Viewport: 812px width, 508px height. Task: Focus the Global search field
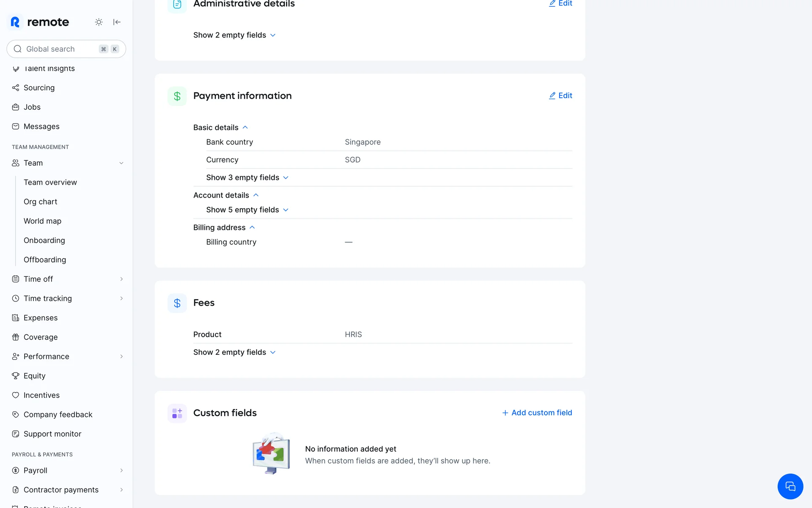[x=59, y=49]
